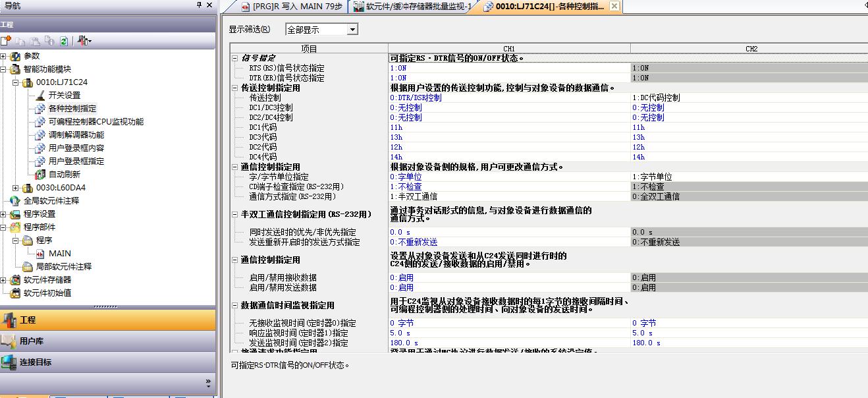Open the MAIN program in the tree
This screenshot has width=868, height=398.
[x=59, y=254]
